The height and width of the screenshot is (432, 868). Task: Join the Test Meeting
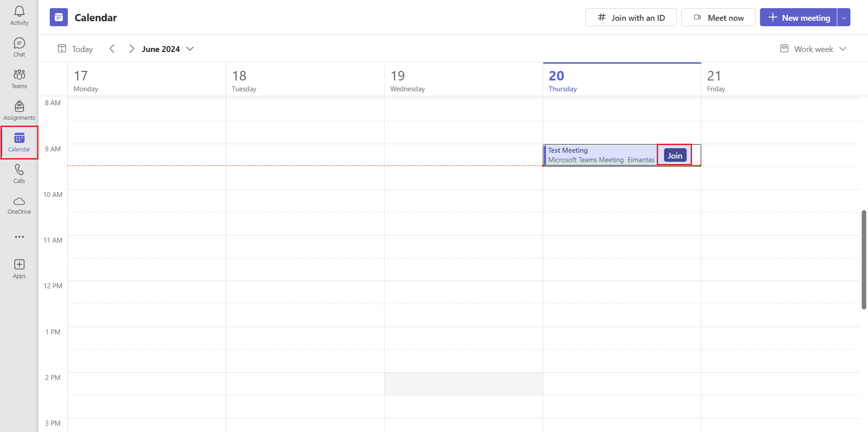[674, 155]
